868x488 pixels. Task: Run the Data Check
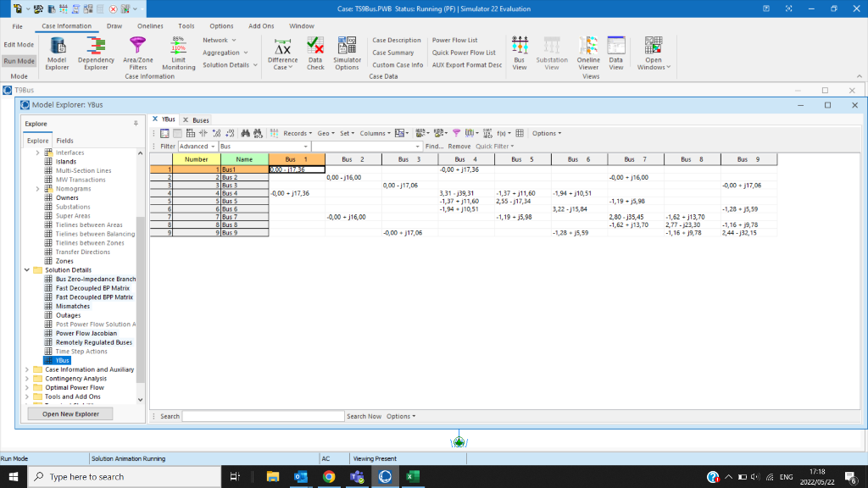tap(315, 53)
